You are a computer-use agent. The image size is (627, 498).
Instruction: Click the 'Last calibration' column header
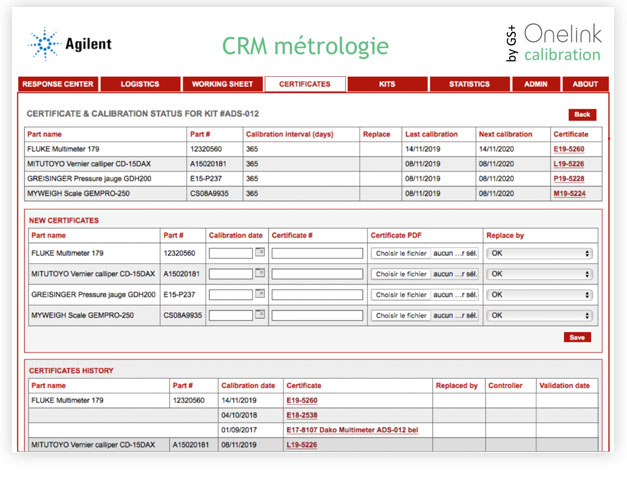(x=431, y=134)
